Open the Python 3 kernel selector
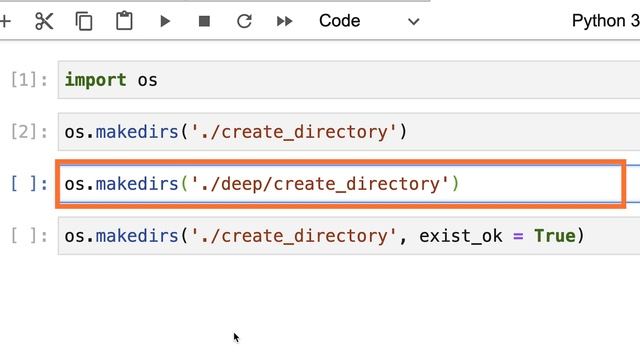Viewport: 640px width, 360px height. 605,21
